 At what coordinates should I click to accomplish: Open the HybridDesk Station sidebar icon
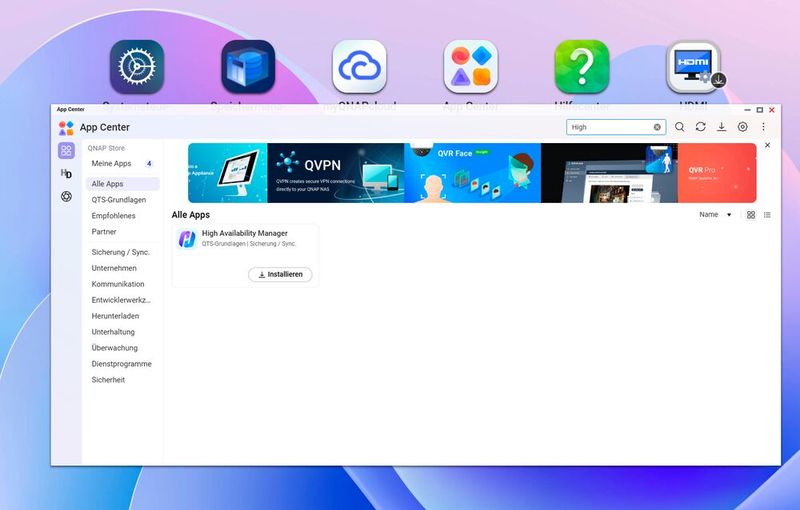(x=66, y=173)
